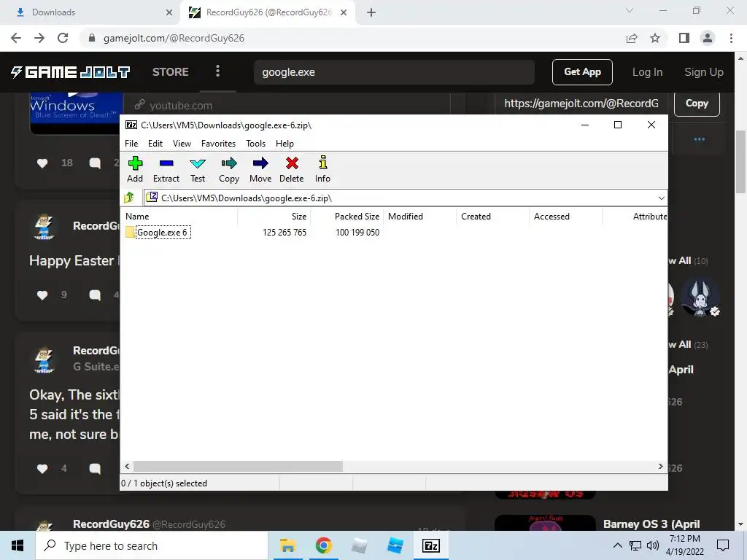Click the packed size value 100 199 050
This screenshot has width=747, height=560.
pos(357,233)
